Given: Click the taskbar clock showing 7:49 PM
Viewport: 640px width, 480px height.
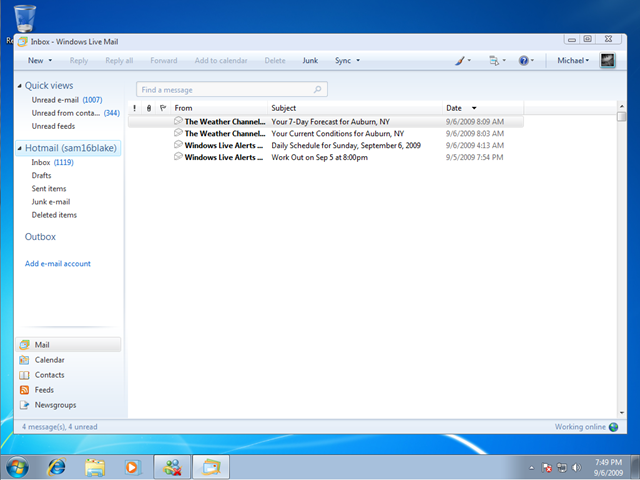Looking at the screenshot, I should (x=608, y=467).
